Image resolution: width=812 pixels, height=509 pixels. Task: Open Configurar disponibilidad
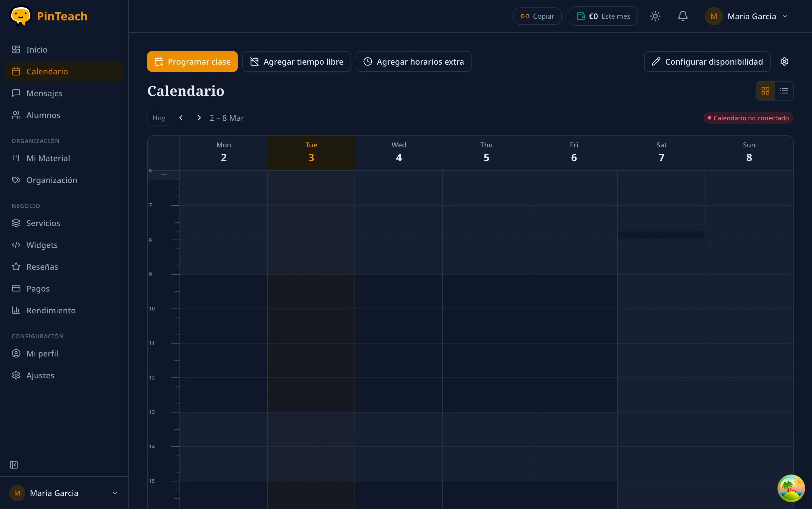coord(707,61)
